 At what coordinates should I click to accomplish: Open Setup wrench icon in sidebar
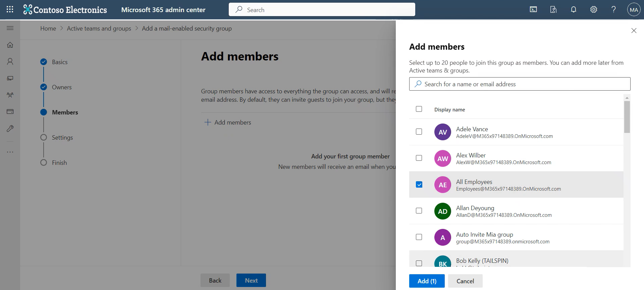[x=10, y=129]
